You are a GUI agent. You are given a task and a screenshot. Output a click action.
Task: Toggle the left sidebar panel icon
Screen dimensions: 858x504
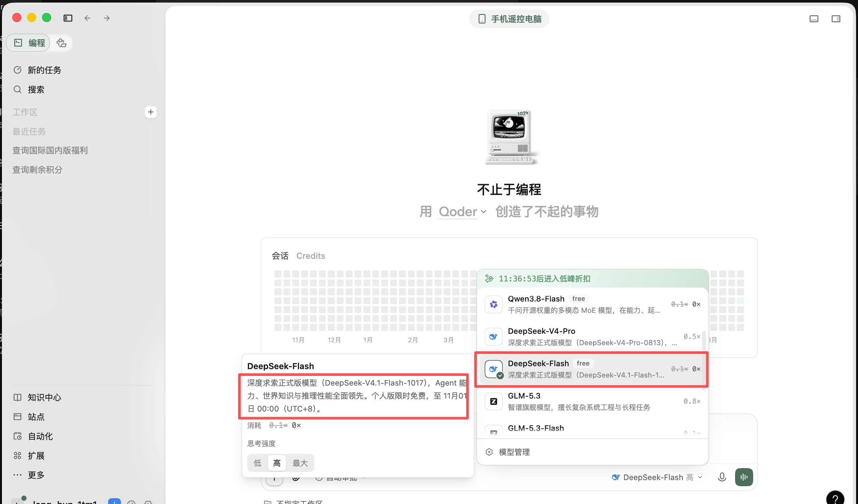pos(68,18)
